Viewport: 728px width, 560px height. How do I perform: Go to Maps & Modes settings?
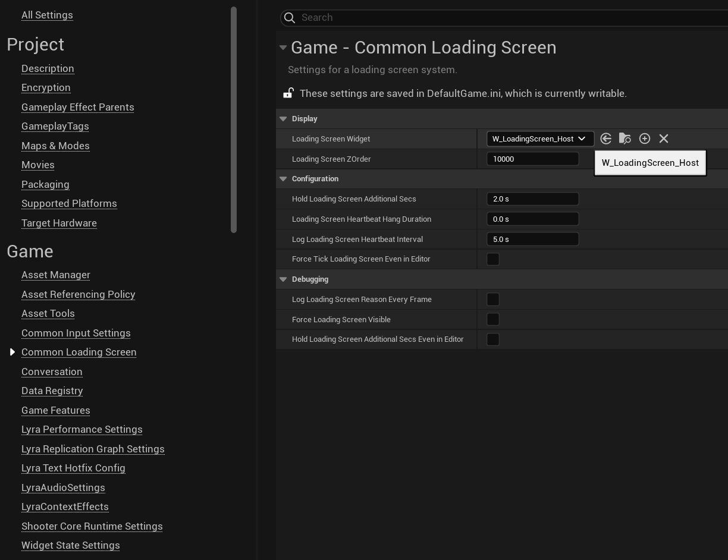(x=55, y=146)
